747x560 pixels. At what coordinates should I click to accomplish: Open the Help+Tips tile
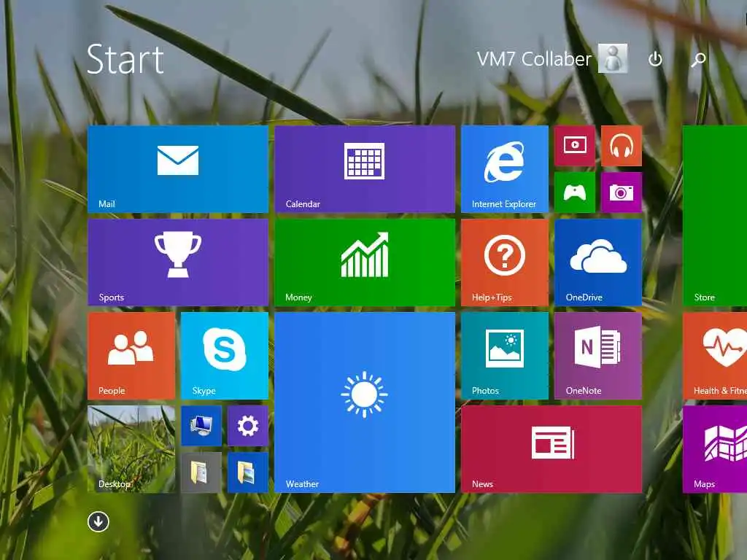(x=505, y=262)
